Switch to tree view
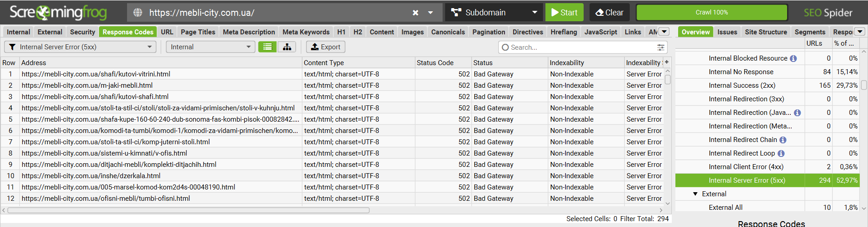This screenshot has height=227, width=868. pyautogui.click(x=287, y=47)
